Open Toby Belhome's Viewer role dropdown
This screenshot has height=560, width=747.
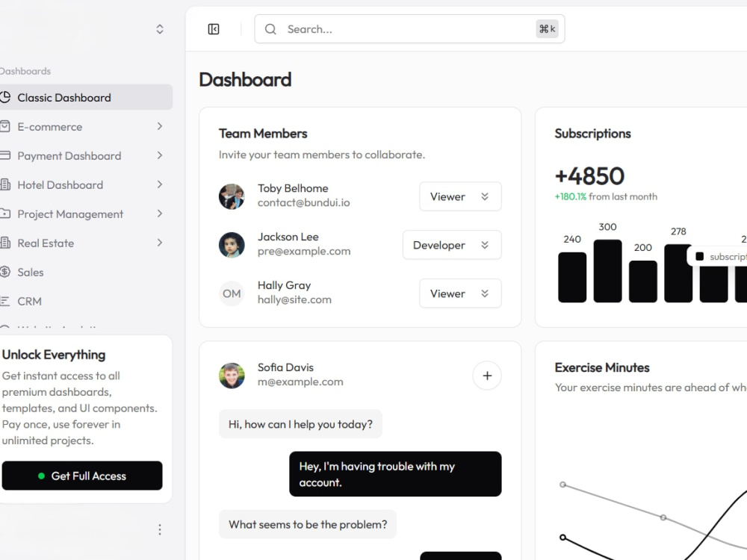point(460,196)
